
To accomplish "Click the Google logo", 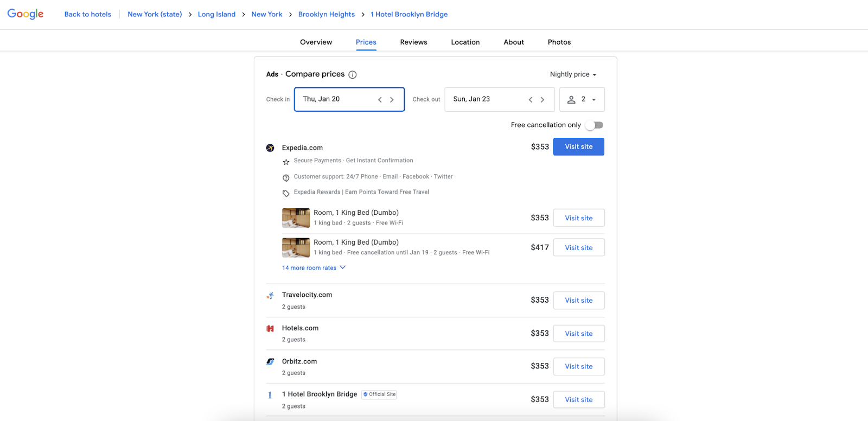I will click(25, 14).
